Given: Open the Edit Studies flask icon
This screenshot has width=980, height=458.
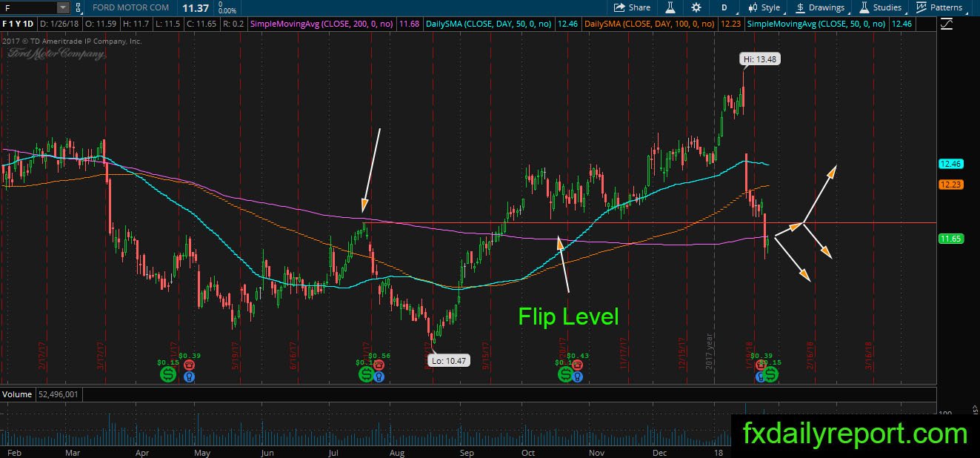Looking at the screenshot, I should point(670,7).
